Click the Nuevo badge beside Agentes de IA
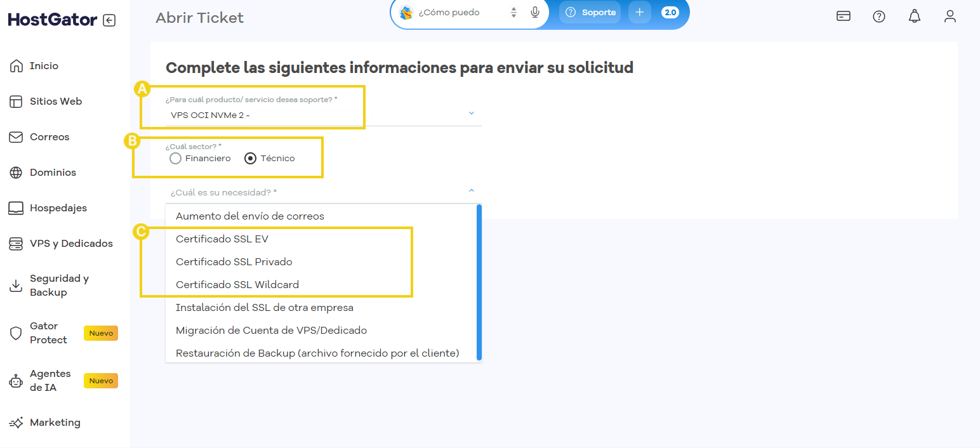The width and height of the screenshot is (980, 448). [101, 381]
